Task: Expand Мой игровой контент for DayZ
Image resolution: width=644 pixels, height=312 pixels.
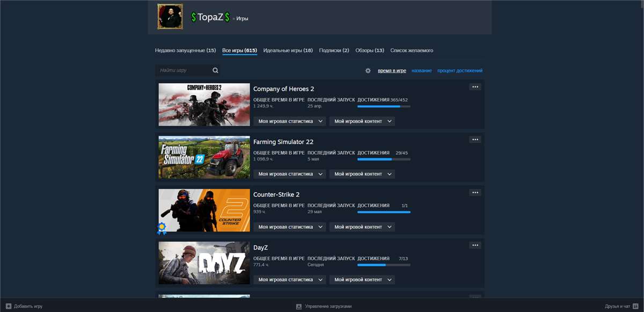Action: tap(362, 280)
